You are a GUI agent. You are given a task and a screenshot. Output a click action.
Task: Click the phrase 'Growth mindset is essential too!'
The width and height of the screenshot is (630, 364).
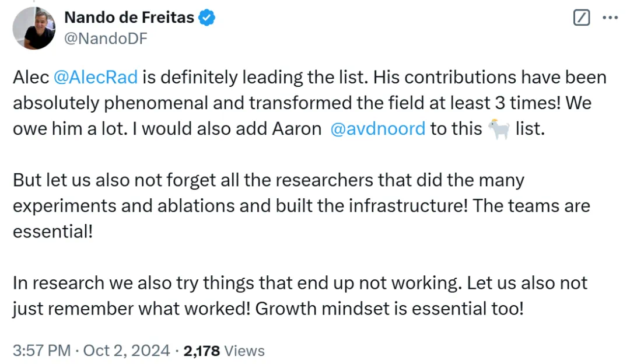pos(390,308)
